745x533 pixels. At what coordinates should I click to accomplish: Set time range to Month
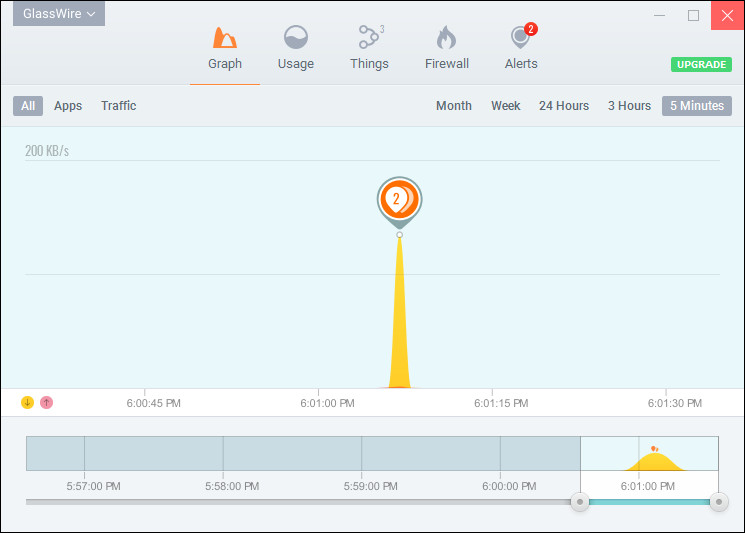click(453, 106)
